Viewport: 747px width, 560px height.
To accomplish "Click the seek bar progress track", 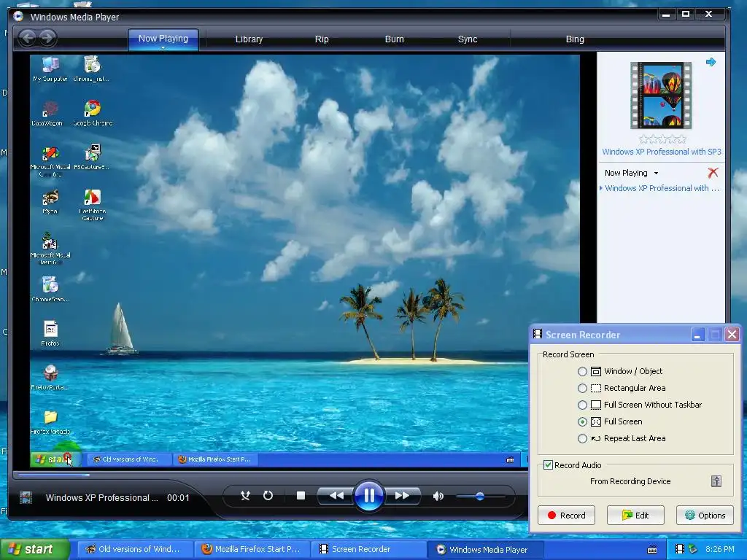I will click(x=271, y=474).
